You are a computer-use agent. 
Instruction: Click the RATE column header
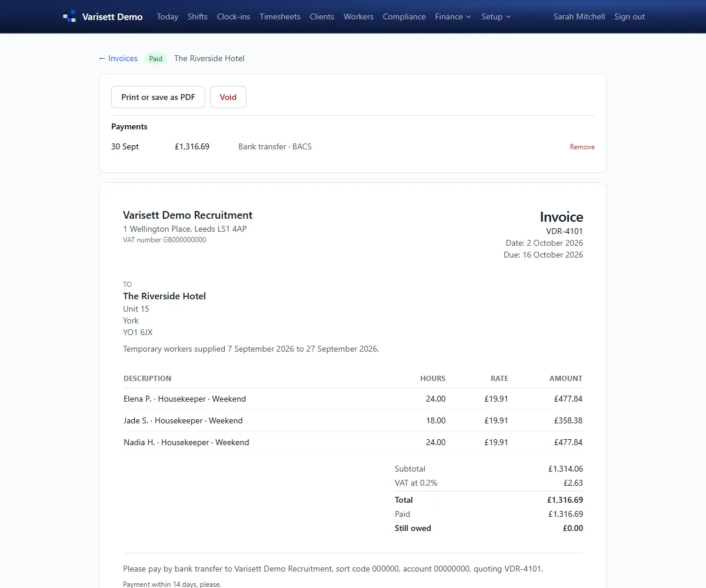click(499, 379)
